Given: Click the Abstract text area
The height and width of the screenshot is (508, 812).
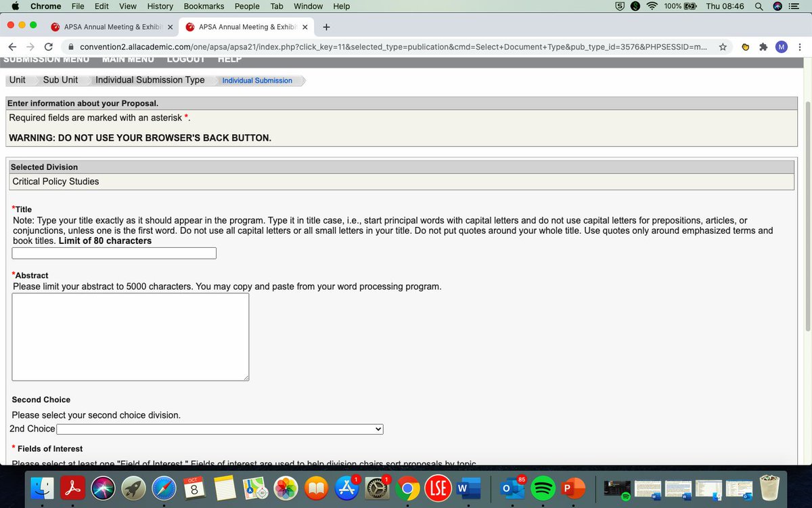Looking at the screenshot, I should 130,337.
